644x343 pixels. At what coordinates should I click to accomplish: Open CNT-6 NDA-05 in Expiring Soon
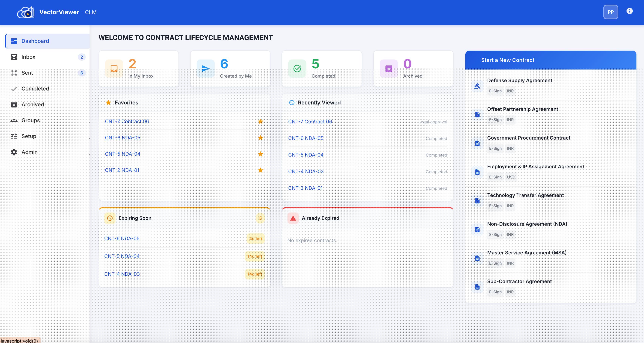122,239
